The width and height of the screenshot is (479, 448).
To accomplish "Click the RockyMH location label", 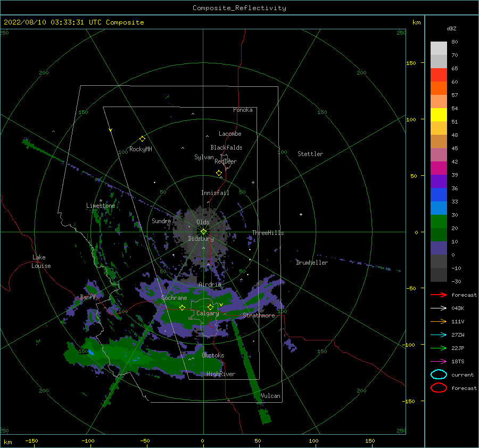I will [141, 149].
